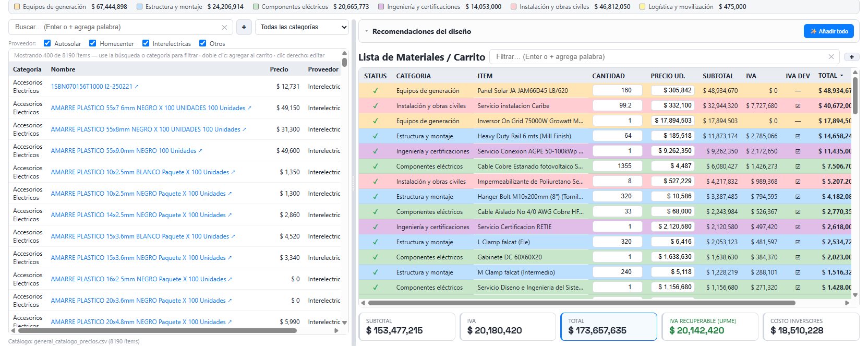
Task: Toggle IVA DEV checkbox for Cable Cobre Estanado
Action: tap(798, 166)
